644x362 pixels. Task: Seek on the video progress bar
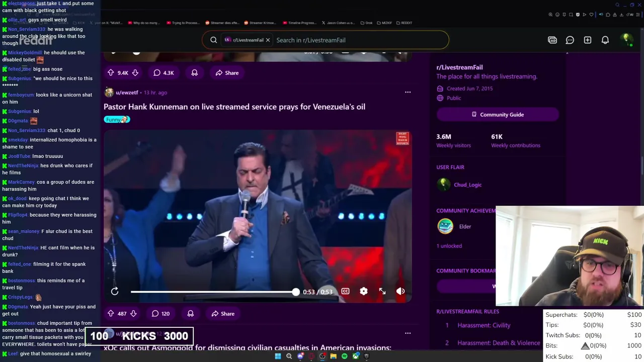tap(213, 292)
